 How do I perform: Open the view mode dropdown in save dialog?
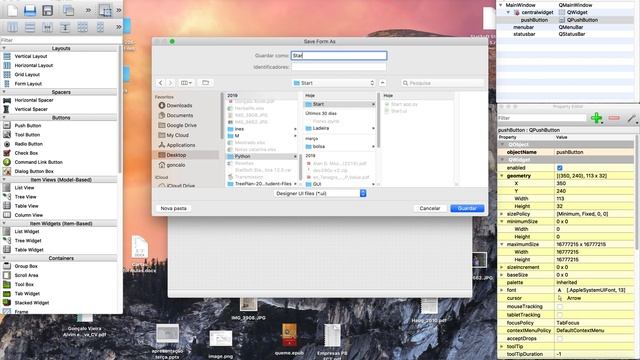(186, 83)
